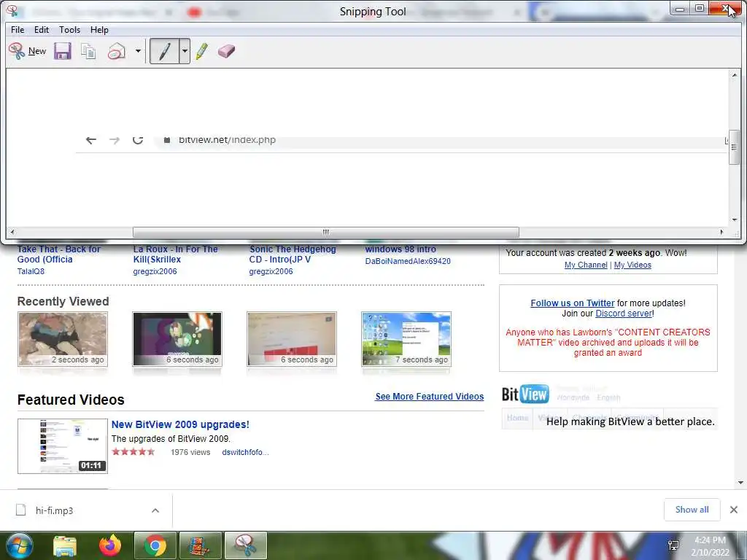Expand hi-fi.mp3 download options chevron

point(155,510)
